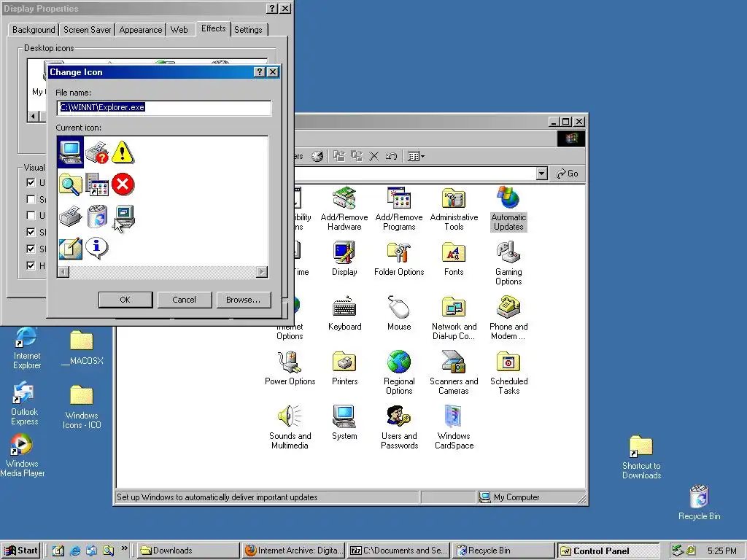
Task: Switch to Recycle Bin taskbar window
Action: click(503, 551)
